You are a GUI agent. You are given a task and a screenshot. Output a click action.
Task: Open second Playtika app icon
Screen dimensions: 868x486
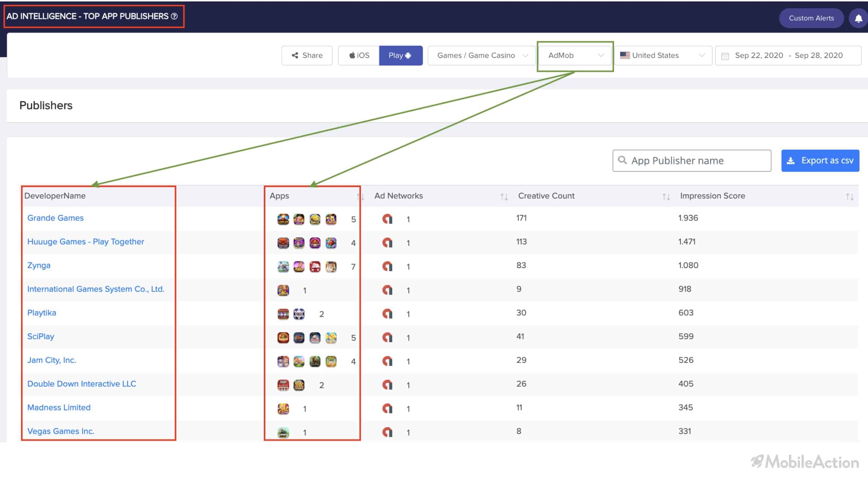tap(299, 314)
